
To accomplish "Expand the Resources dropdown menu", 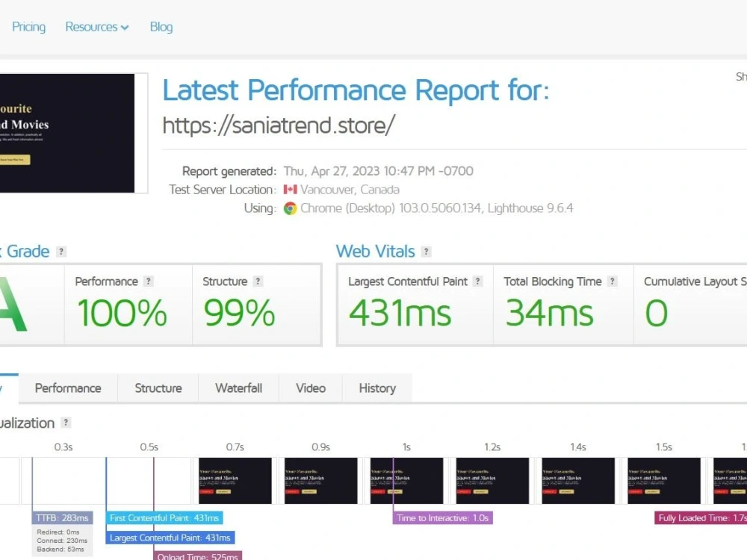I will coord(96,27).
